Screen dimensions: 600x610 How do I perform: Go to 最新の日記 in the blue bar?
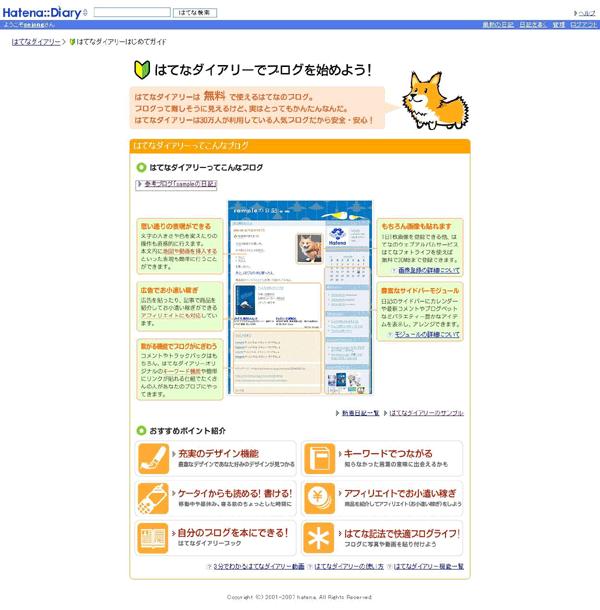(498, 25)
